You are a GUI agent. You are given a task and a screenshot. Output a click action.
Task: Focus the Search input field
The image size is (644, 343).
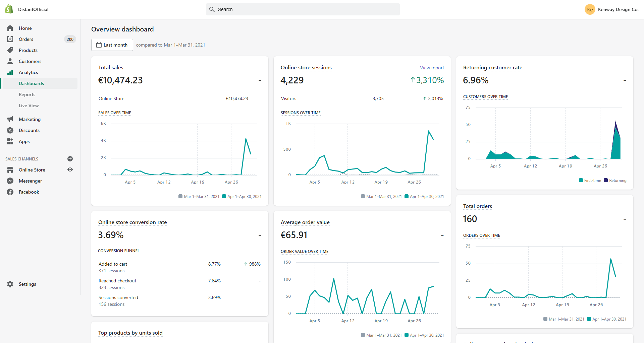click(303, 9)
